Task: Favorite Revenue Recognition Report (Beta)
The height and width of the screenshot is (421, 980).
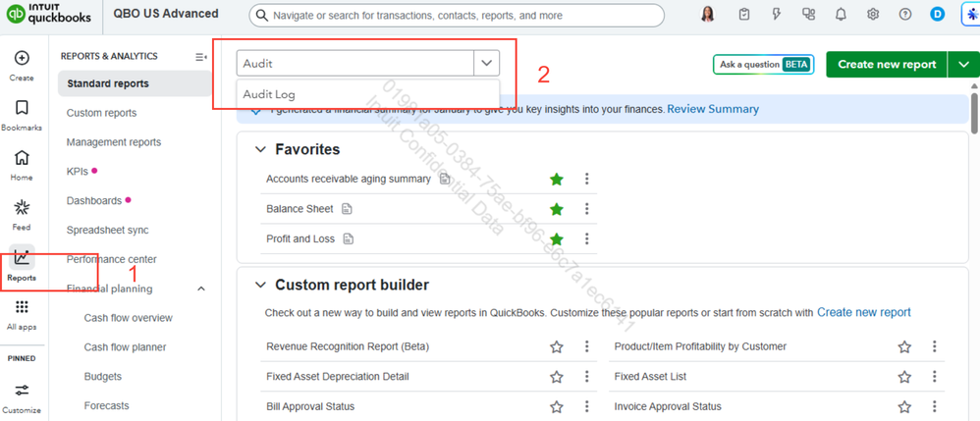Action: coord(556,346)
